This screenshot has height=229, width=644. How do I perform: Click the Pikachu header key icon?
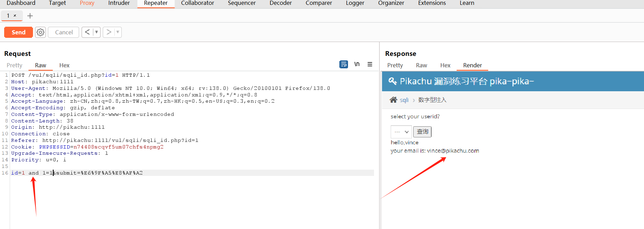tap(392, 81)
